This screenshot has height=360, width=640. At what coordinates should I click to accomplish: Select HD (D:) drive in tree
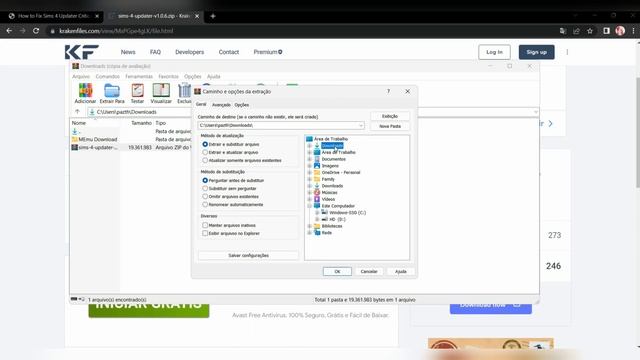pos(337,219)
